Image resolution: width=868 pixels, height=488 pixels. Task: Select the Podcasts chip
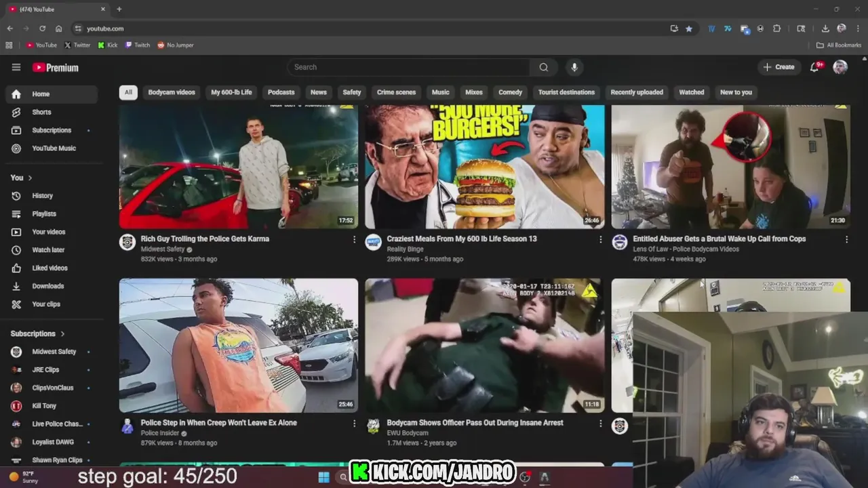281,92
